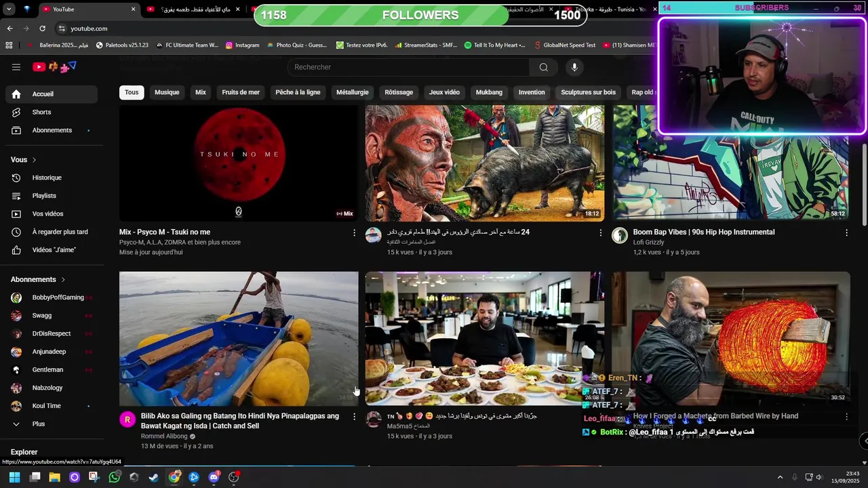Image resolution: width=868 pixels, height=488 pixels.
Task: Open Historique in the sidebar
Action: [x=52, y=178]
